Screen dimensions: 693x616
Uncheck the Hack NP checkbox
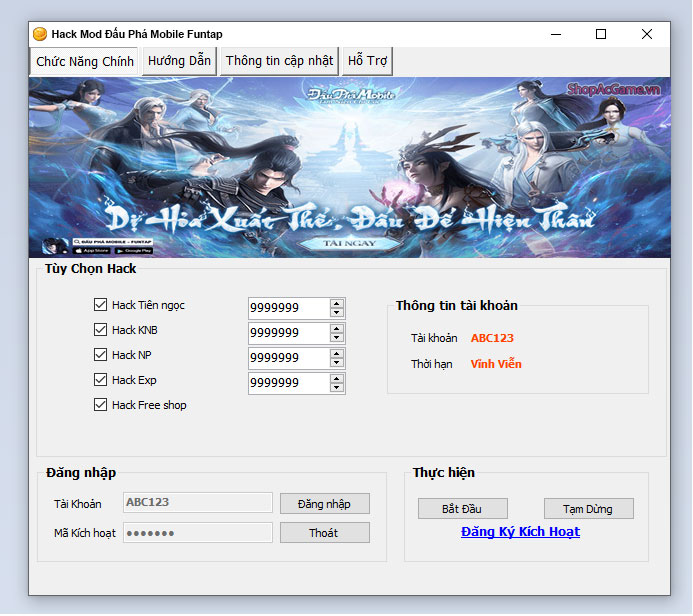pyautogui.click(x=100, y=355)
